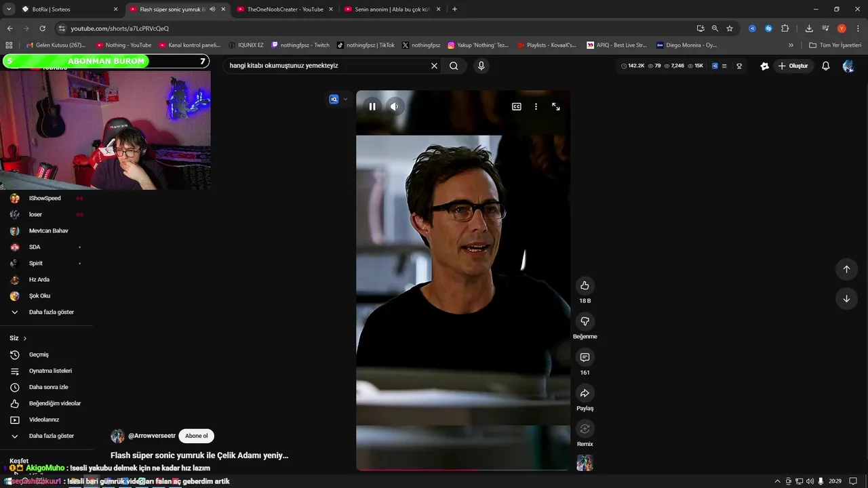Screen dimensions: 868x488
Task: Open Chrome three-dot menu
Action: [857, 28]
